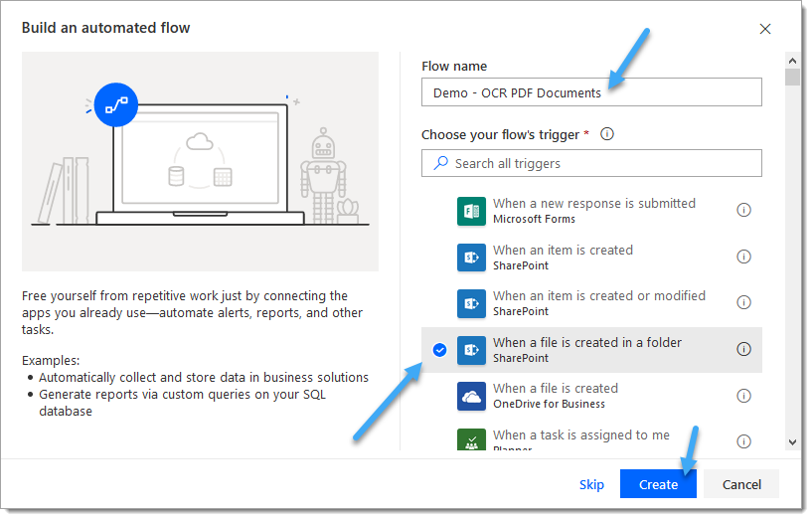
Task: Click info icon beside 'Choose your flow's trigger'
Action: [607, 134]
